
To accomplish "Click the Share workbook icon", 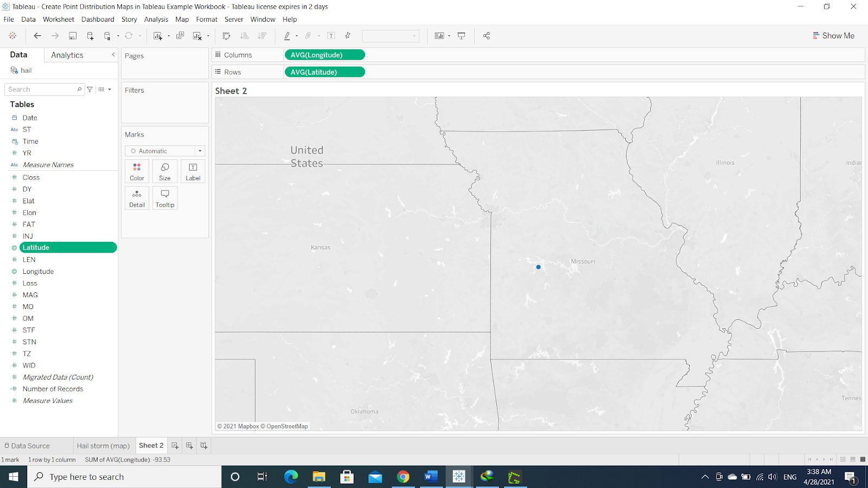I will click(x=487, y=36).
